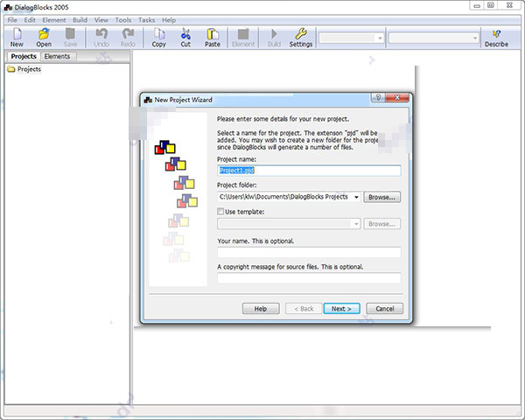Click Browse next to template field
This screenshot has width=525, height=420.
click(382, 224)
